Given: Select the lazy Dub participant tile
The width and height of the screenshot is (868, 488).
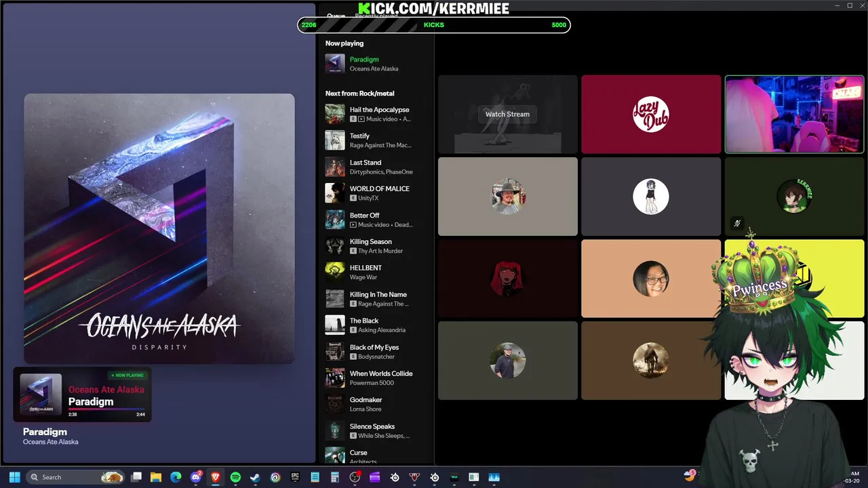Looking at the screenshot, I should [x=651, y=114].
